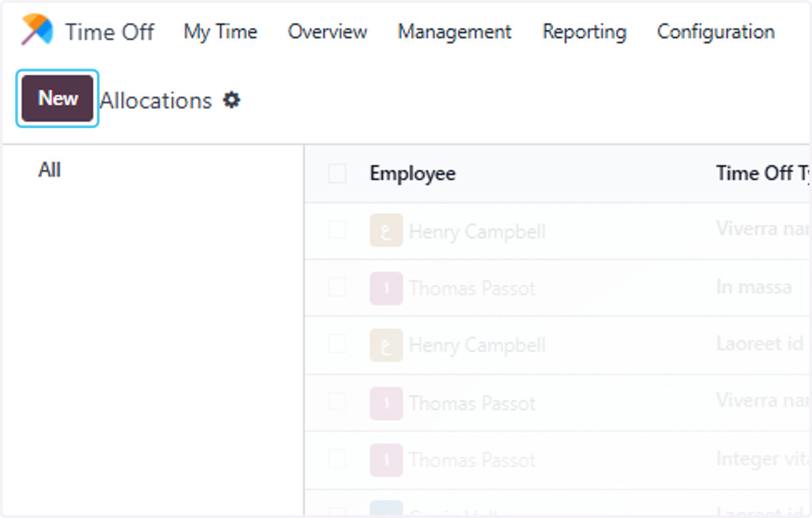This screenshot has height=518, width=812.
Task: Check the Henry Campbell Laoreet id row checkbox
Action: 337,345
